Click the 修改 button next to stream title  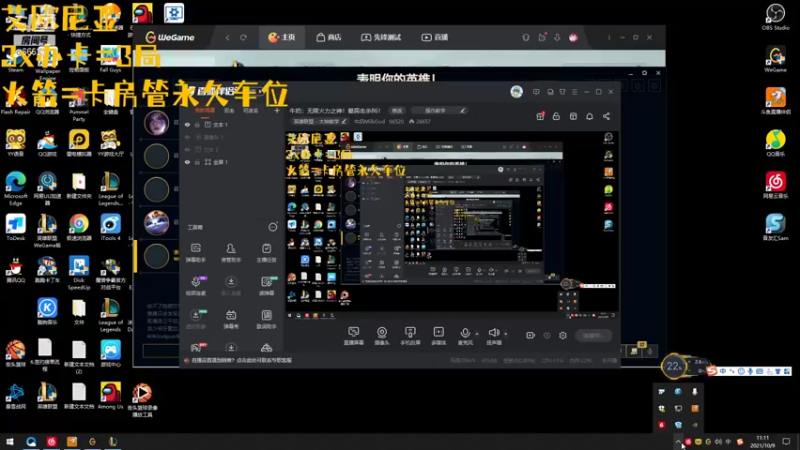point(397,110)
